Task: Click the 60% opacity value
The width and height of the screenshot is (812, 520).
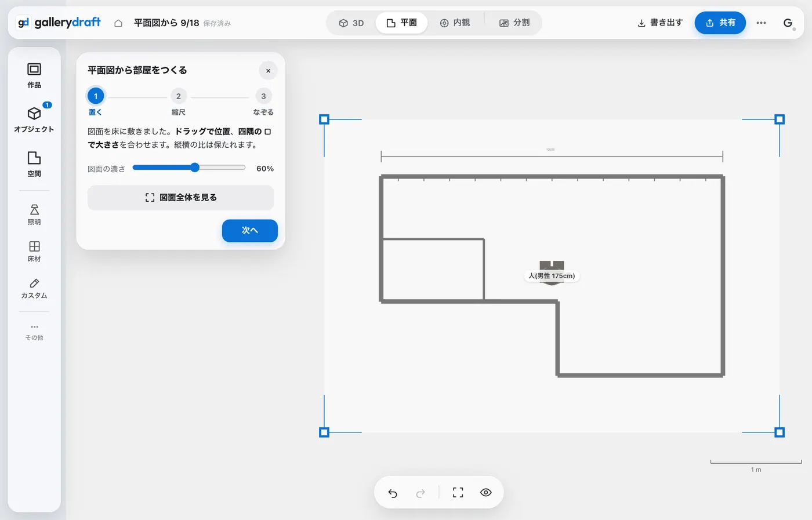Action: coord(265,169)
